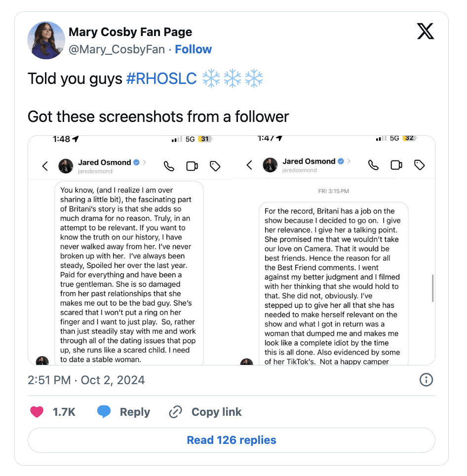This screenshot has height=476, width=467.
Task: Click the Read 126 replies button
Action: coord(232,440)
